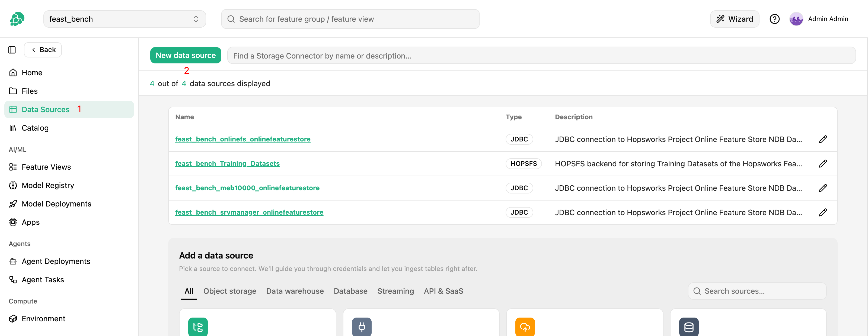Click the Feature Views list icon
The image size is (868, 336).
pos(13,167)
